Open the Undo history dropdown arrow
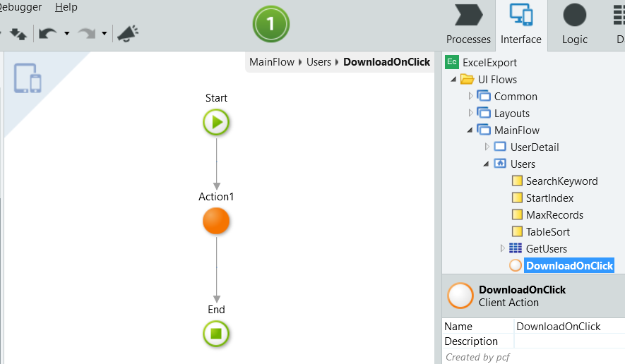Screen dimensions: 625x364 67,33
